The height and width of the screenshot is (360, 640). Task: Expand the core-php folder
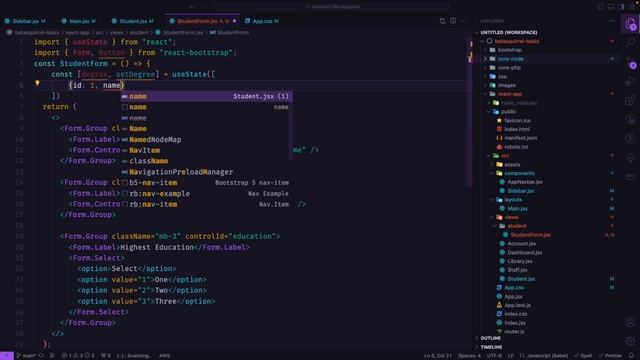509,68
